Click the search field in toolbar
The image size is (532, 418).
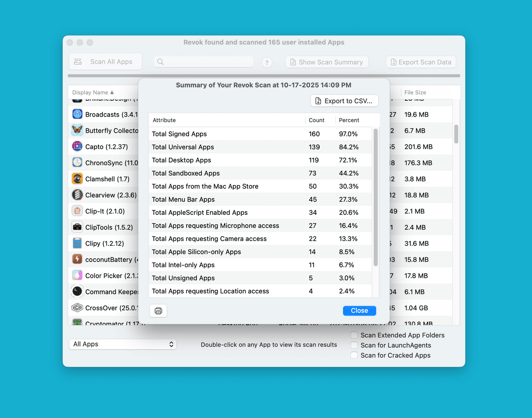(x=204, y=62)
